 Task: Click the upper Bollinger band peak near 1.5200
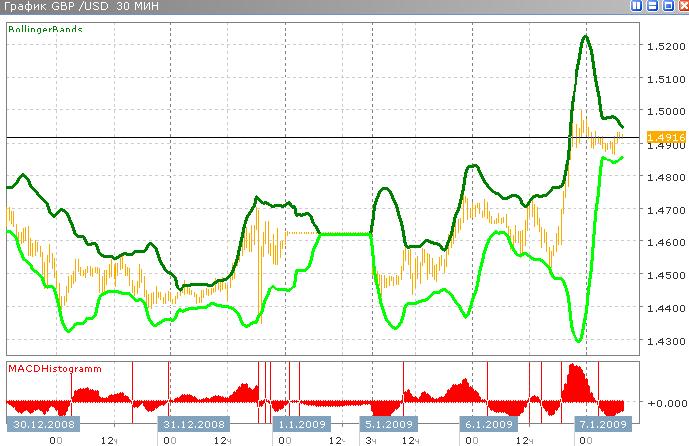click(x=584, y=36)
